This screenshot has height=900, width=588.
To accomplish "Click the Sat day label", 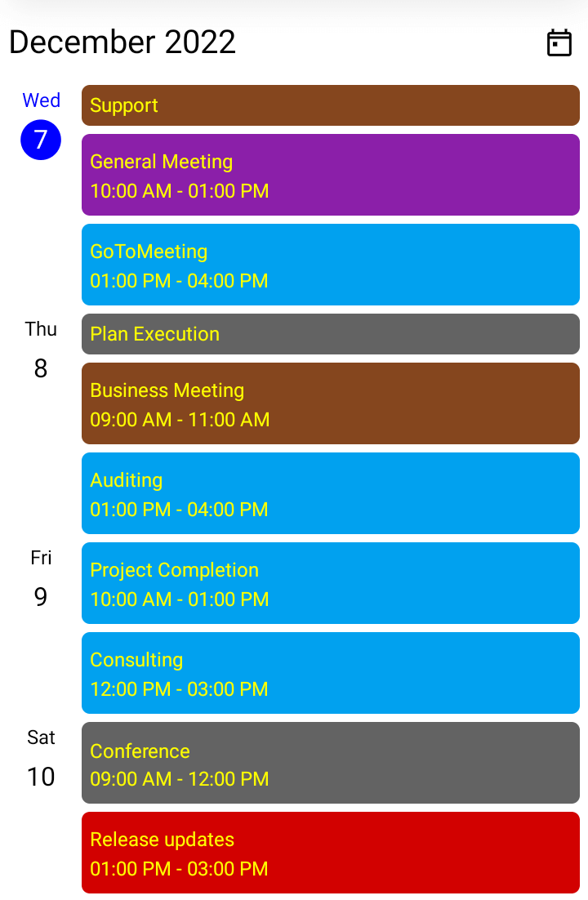I will tap(41, 737).
